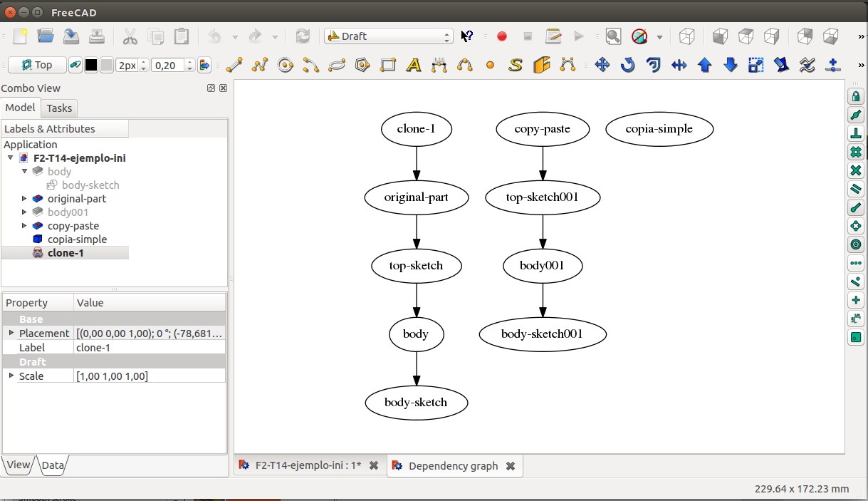Open the What's This help tool
868x501 pixels.
(467, 36)
